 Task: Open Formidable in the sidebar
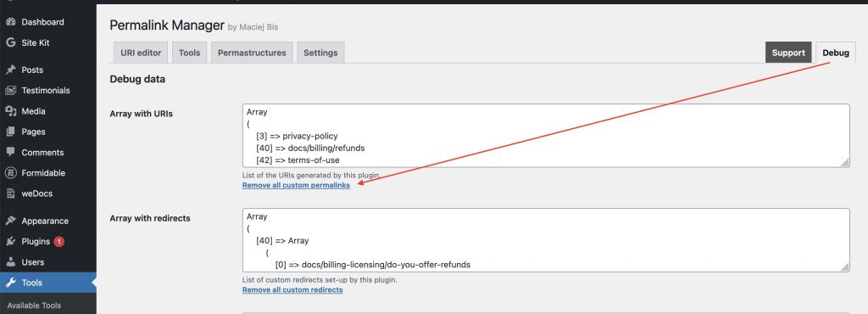click(x=43, y=173)
